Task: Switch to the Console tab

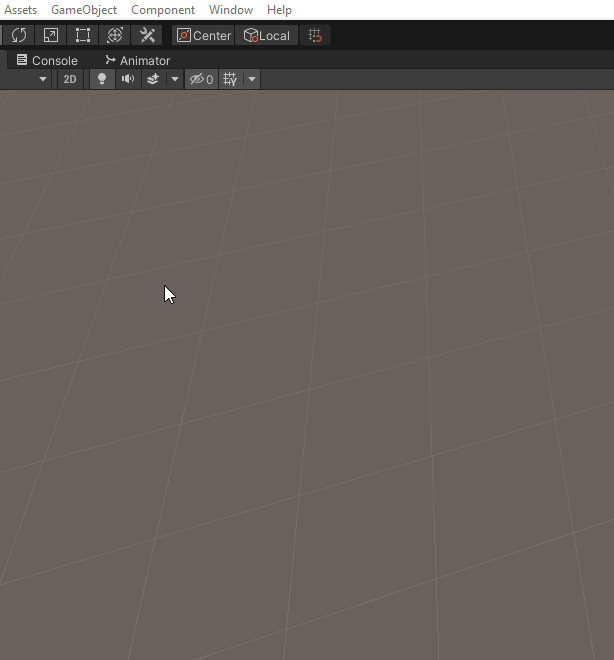Action: (x=47, y=61)
